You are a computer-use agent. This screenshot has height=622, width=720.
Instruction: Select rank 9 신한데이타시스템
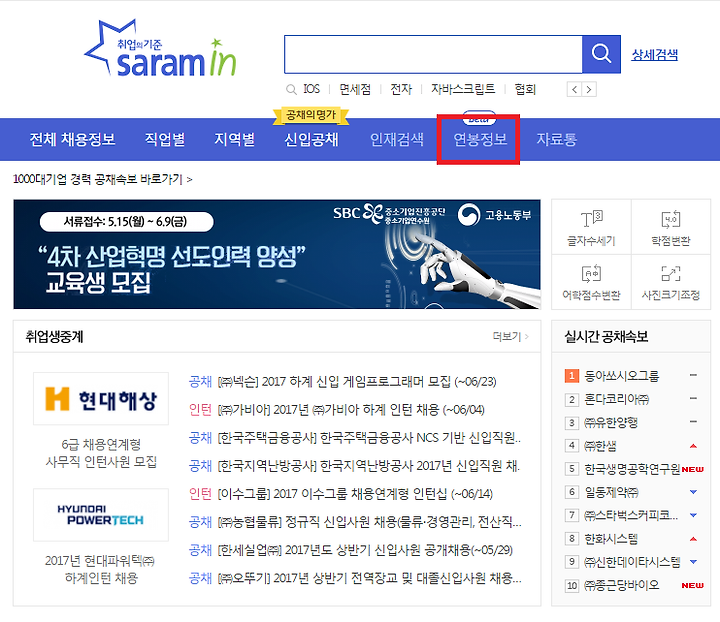click(x=632, y=561)
